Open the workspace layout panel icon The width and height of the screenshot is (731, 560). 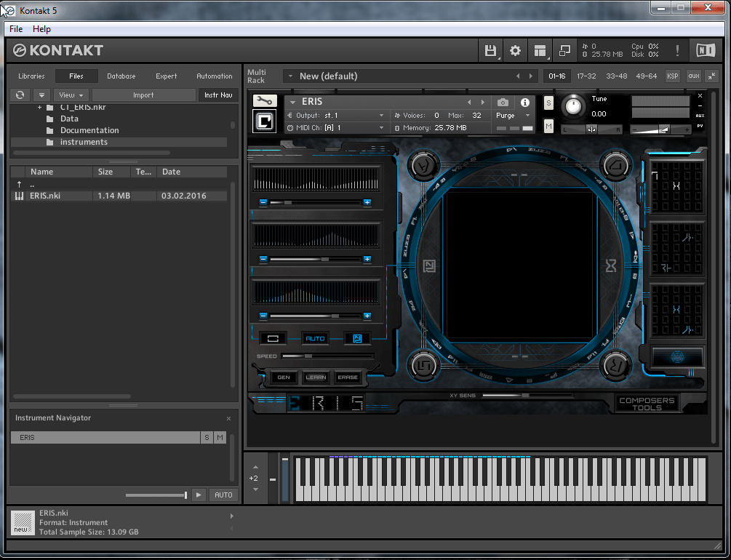[x=540, y=50]
